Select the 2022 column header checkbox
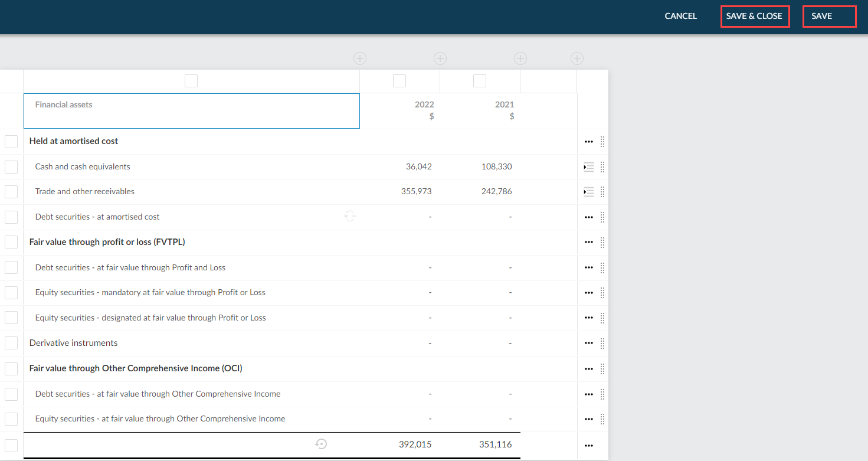This screenshot has height=461, width=868. click(399, 81)
